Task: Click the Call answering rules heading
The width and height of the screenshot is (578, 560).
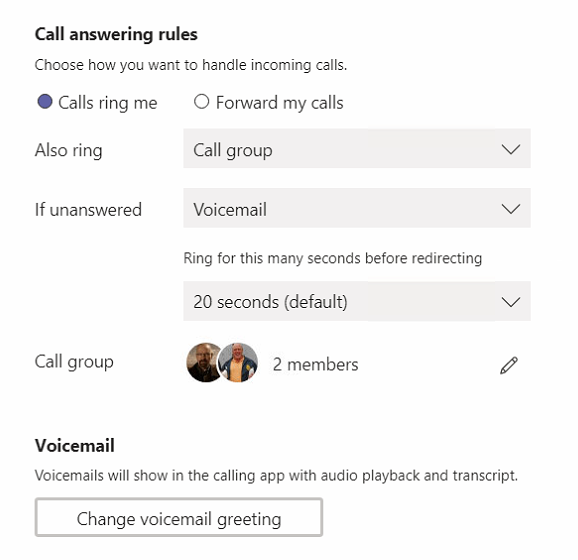Action: (x=116, y=34)
